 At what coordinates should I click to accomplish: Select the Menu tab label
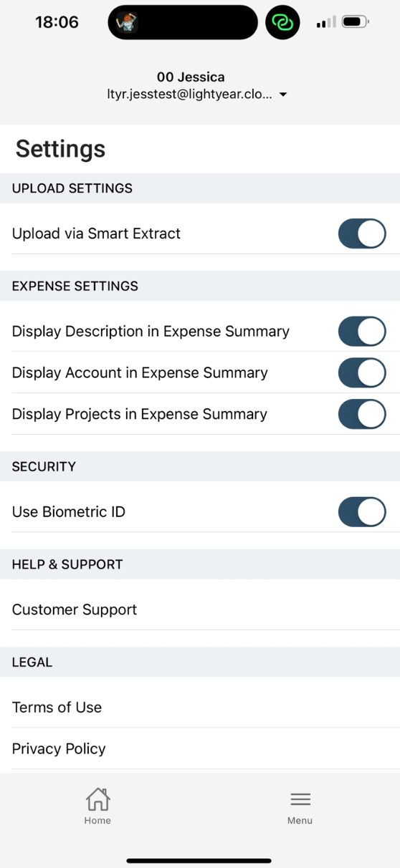(300, 821)
